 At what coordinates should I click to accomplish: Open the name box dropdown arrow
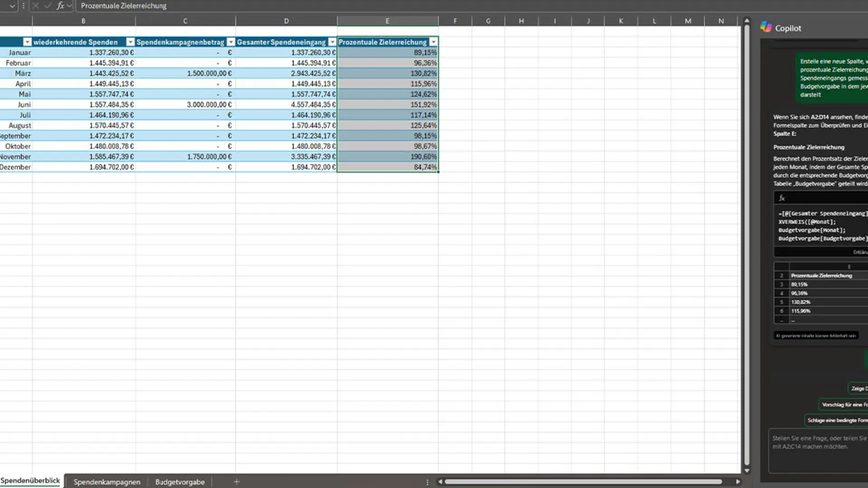[12, 6]
